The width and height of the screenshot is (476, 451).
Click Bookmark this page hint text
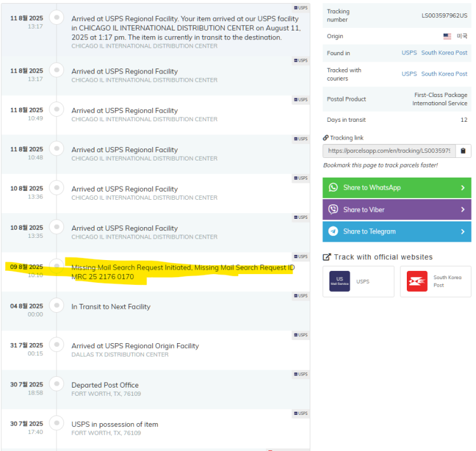(x=380, y=166)
